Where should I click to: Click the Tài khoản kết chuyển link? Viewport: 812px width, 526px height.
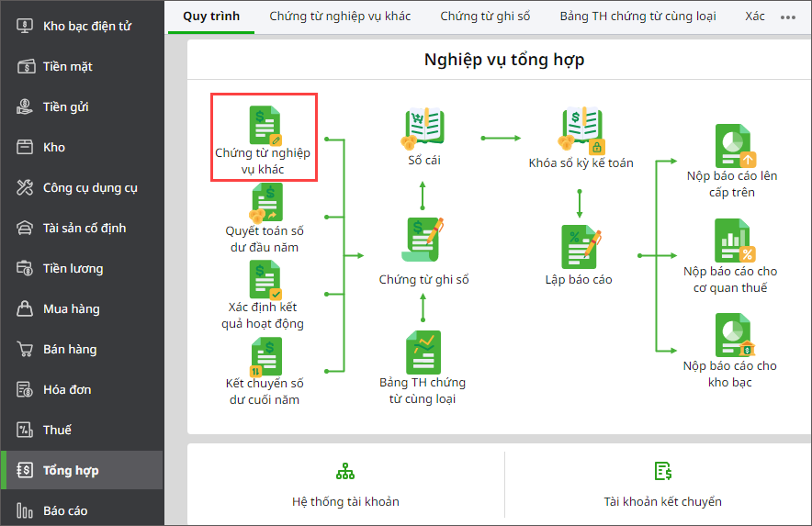tap(662, 501)
